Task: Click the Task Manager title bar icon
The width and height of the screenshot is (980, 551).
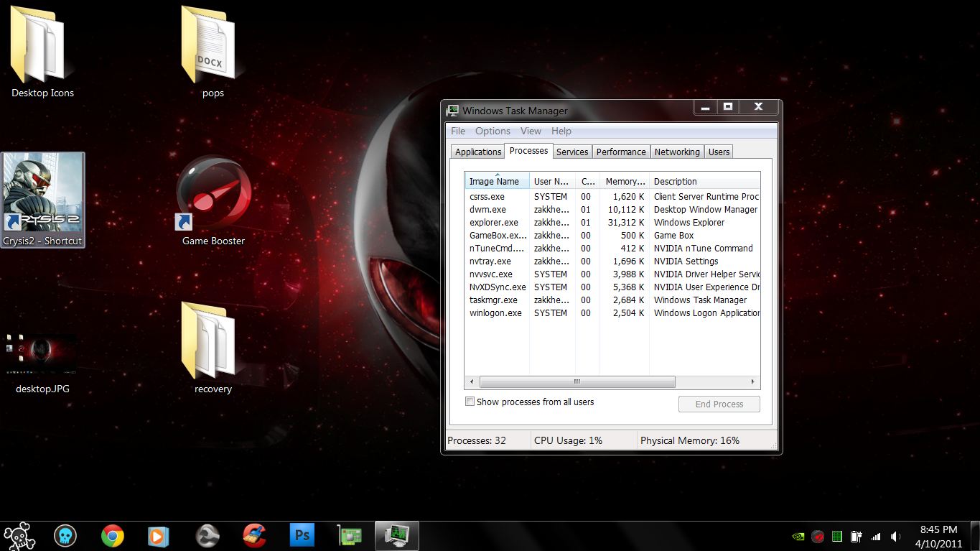Action: click(452, 111)
